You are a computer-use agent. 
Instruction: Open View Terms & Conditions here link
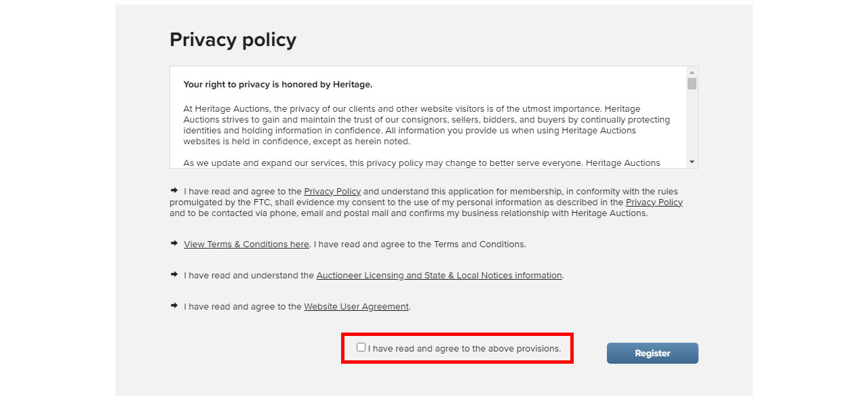click(246, 245)
